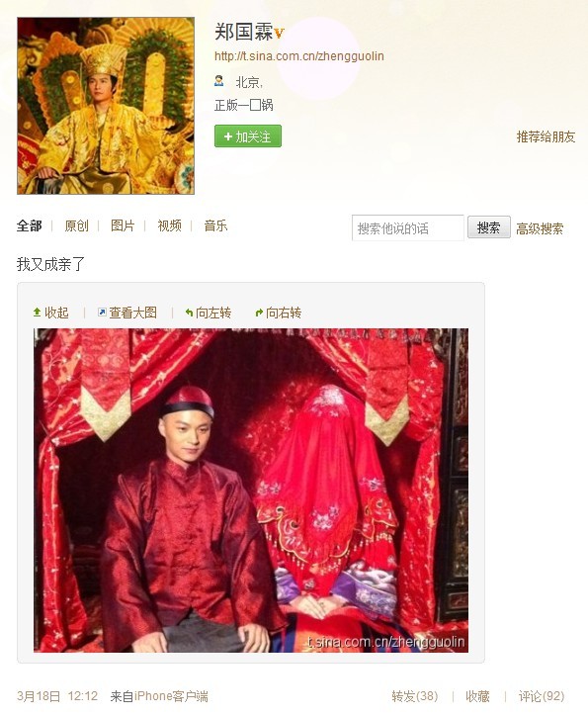Focus the 搜索他说的话 search field

point(407,227)
